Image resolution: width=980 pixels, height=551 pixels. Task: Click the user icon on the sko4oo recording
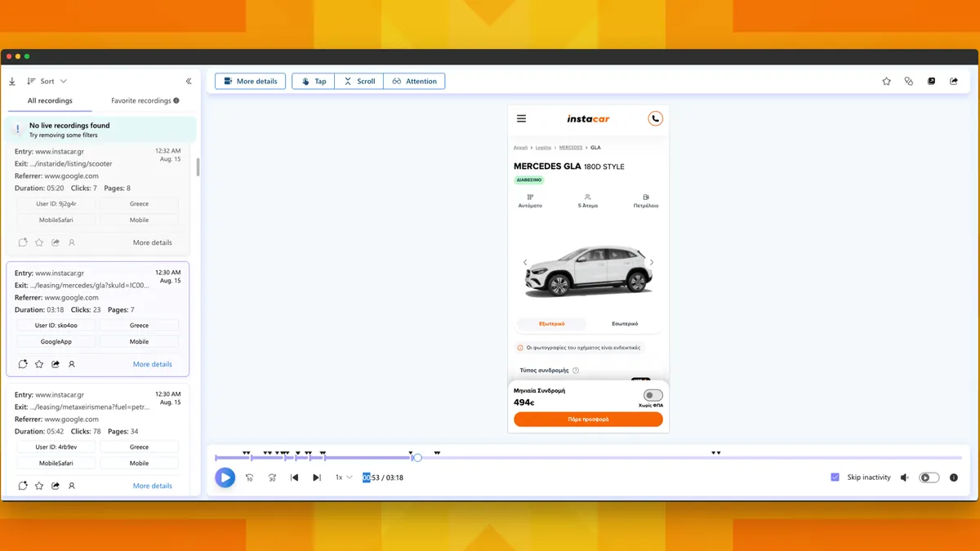tap(72, 364)
